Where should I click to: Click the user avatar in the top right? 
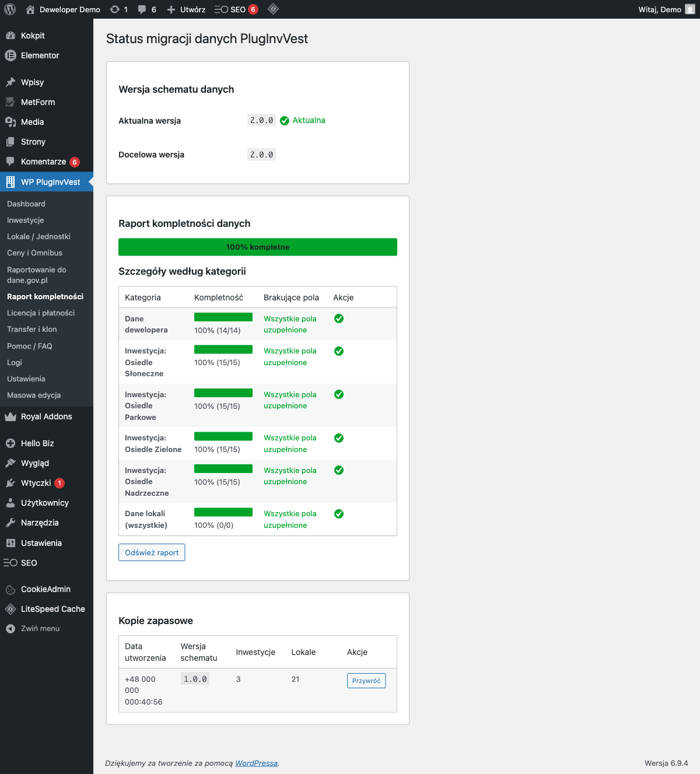pos(691,9)
